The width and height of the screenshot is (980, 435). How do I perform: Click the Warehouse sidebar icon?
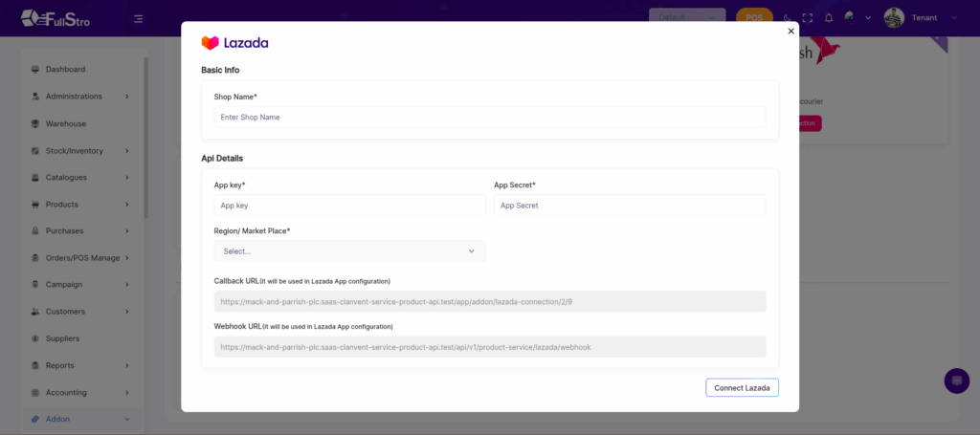pyautogui.click(x=35, y=123)
